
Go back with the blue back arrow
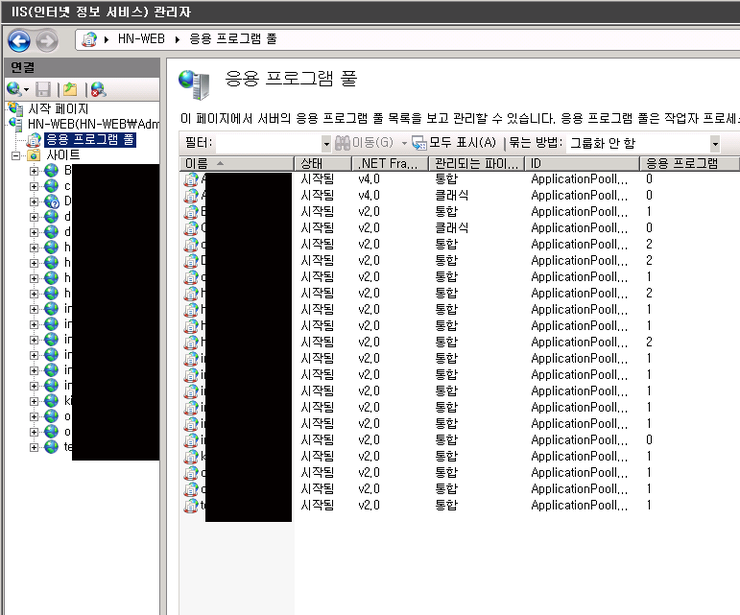coord(19,41)
